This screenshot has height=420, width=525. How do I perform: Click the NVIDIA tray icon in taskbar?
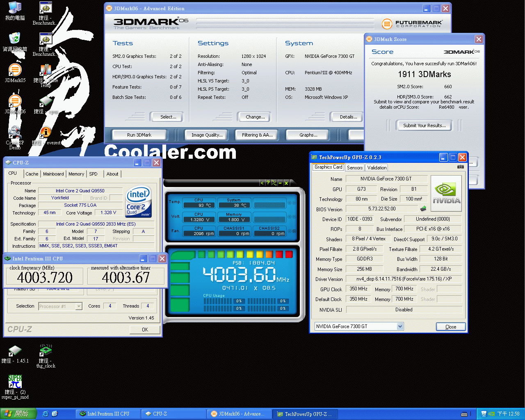[x=491, y=414]
